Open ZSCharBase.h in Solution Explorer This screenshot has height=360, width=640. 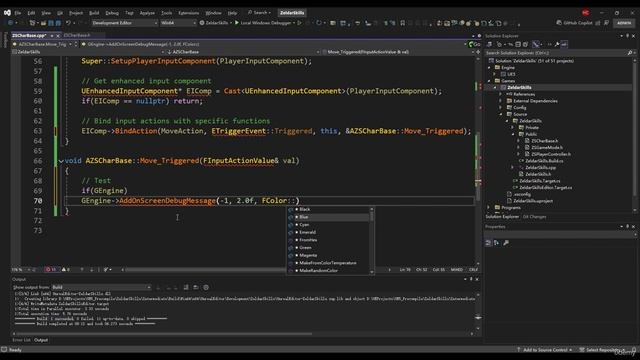pos(544,141)
